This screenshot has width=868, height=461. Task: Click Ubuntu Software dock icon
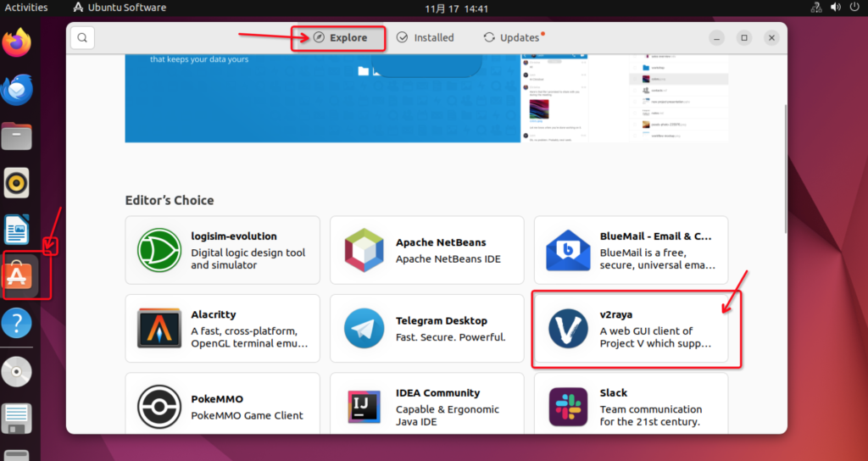pos(17,275)
